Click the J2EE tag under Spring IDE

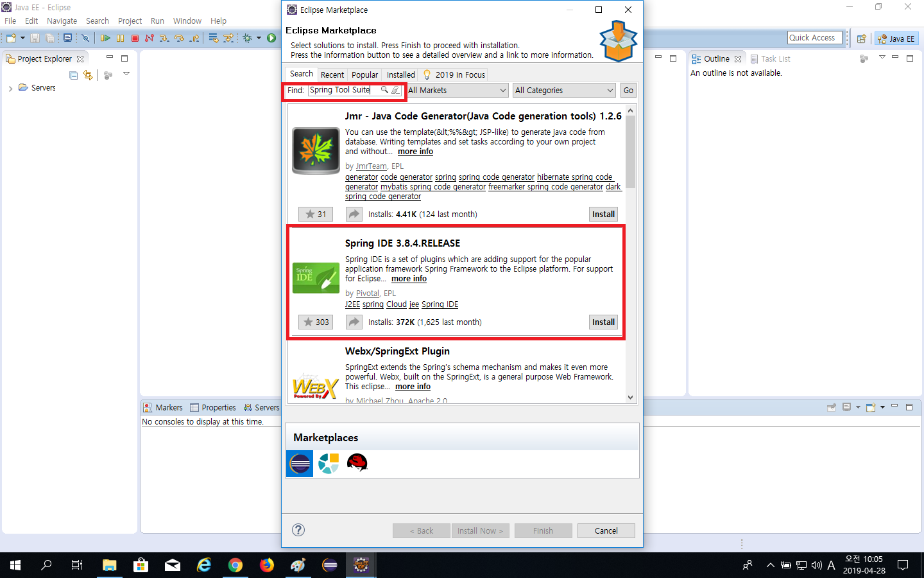[x=352, y=304]
